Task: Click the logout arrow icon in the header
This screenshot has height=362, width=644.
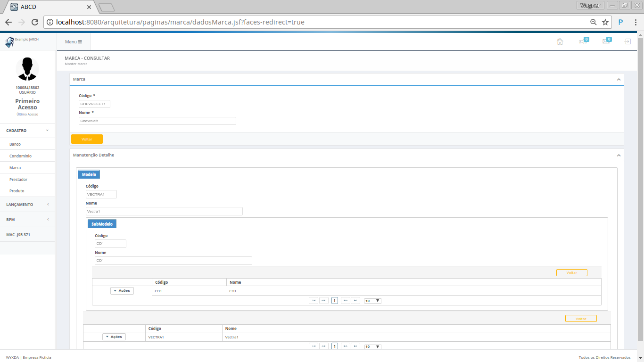Action: coord(627,41)
